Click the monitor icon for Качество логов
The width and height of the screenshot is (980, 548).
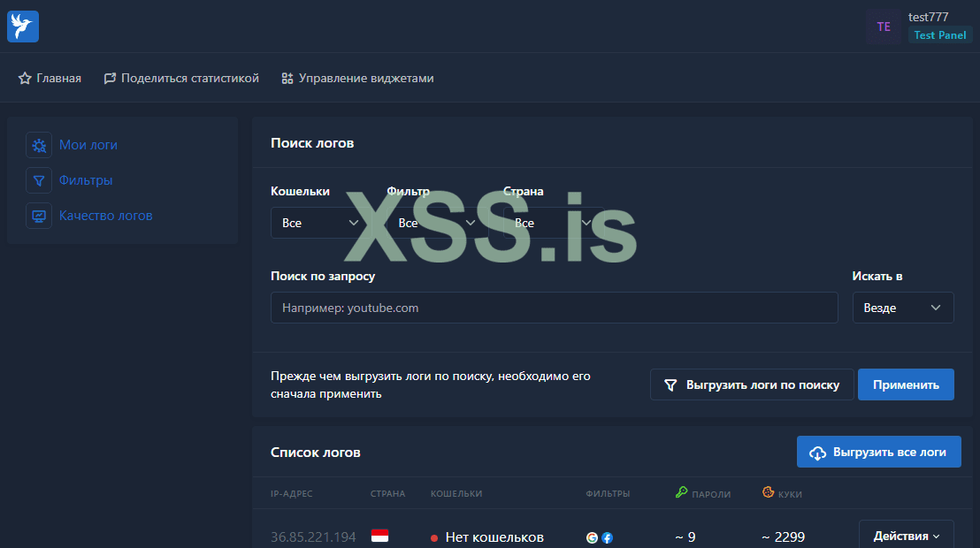39,216
